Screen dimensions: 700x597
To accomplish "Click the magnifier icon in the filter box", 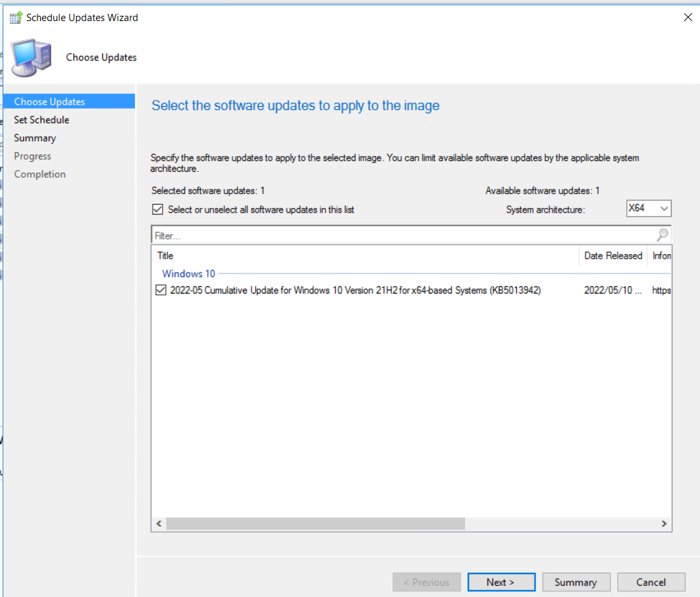I will [661, 234].
